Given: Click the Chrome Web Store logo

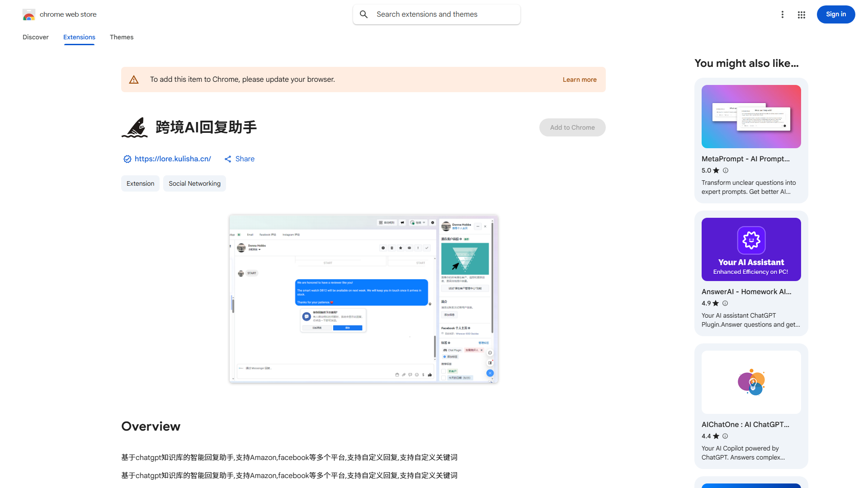Looking at the screenshot, I should pyautogui.click(x=29, y=14).
